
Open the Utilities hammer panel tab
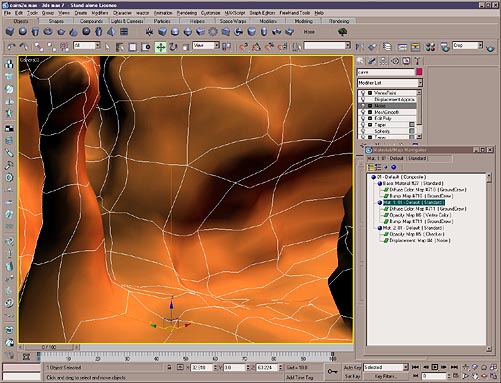click(417, 61)
